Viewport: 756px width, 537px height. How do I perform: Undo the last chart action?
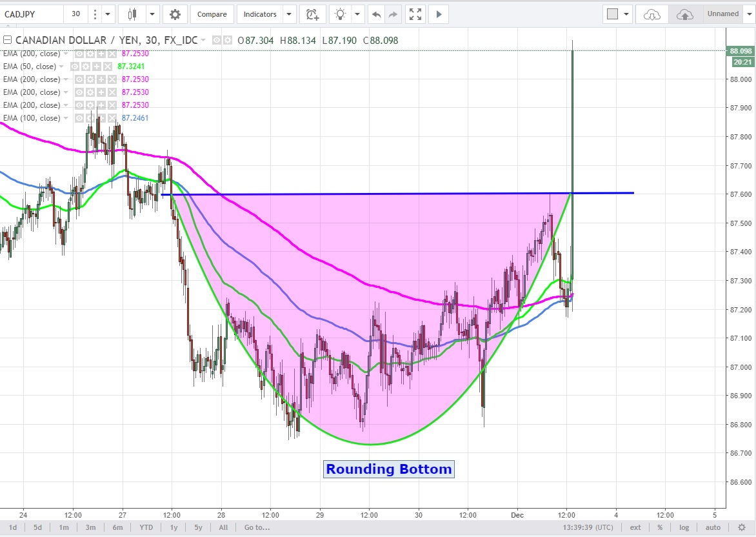click(x=377, y=14)
